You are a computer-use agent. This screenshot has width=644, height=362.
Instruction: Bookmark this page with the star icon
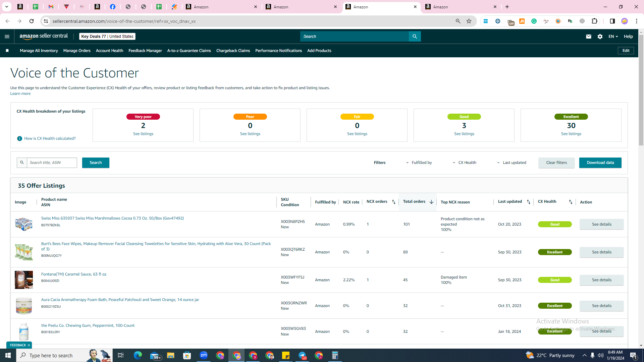pos(469,21)
